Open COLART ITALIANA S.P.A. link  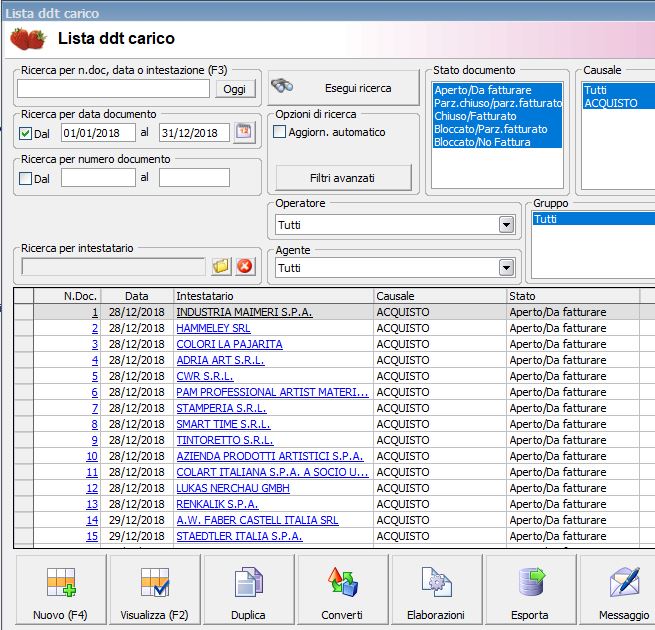(272, 472)
